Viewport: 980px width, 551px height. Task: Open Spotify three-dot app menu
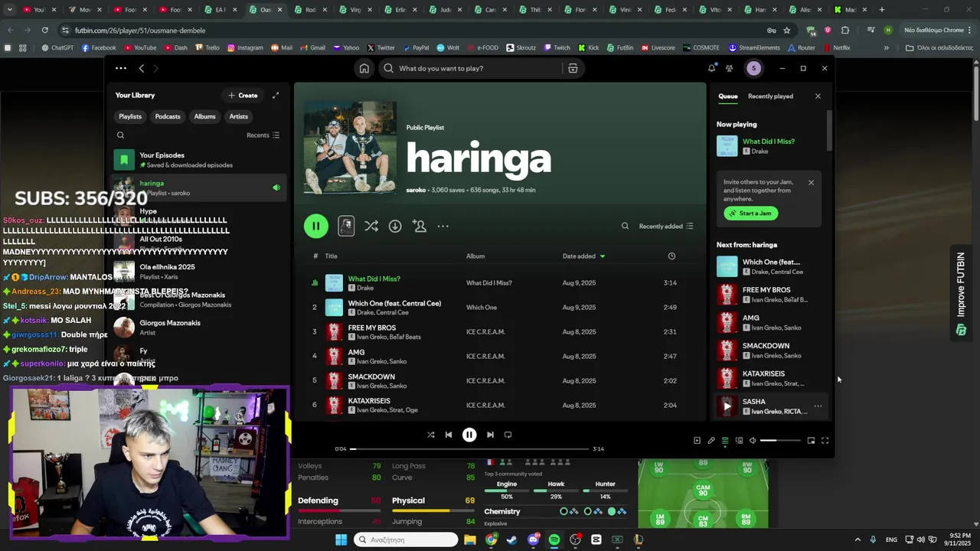tap(121, 68)
